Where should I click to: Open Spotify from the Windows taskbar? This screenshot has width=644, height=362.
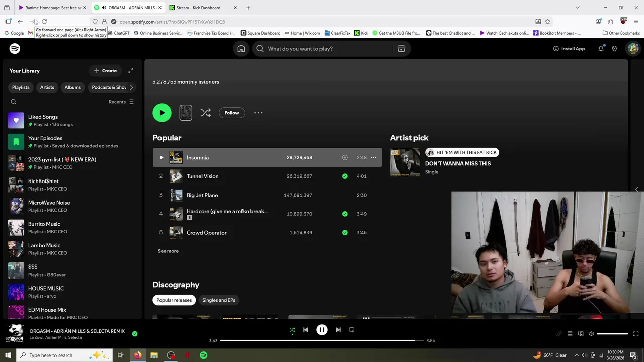coord(203,355)
